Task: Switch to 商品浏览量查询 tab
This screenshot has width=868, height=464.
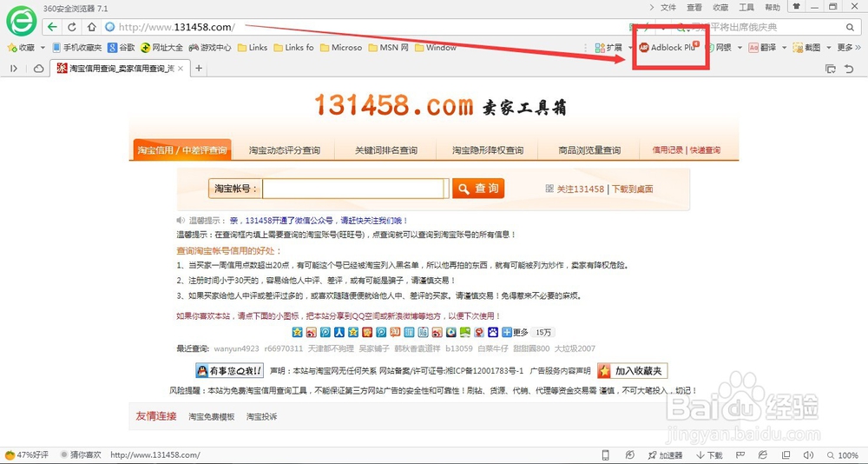Action: click(x=589, y=150)
